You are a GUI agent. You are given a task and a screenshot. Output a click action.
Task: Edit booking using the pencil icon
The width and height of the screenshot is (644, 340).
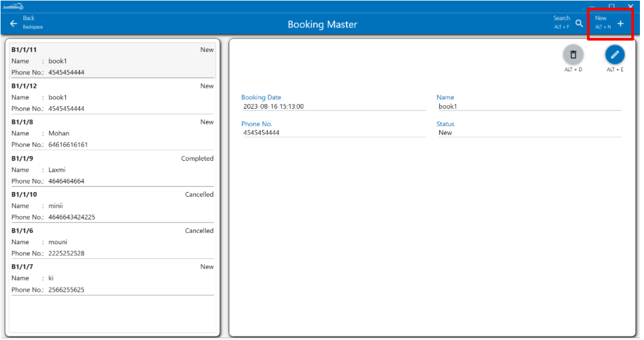coord(614,54)
